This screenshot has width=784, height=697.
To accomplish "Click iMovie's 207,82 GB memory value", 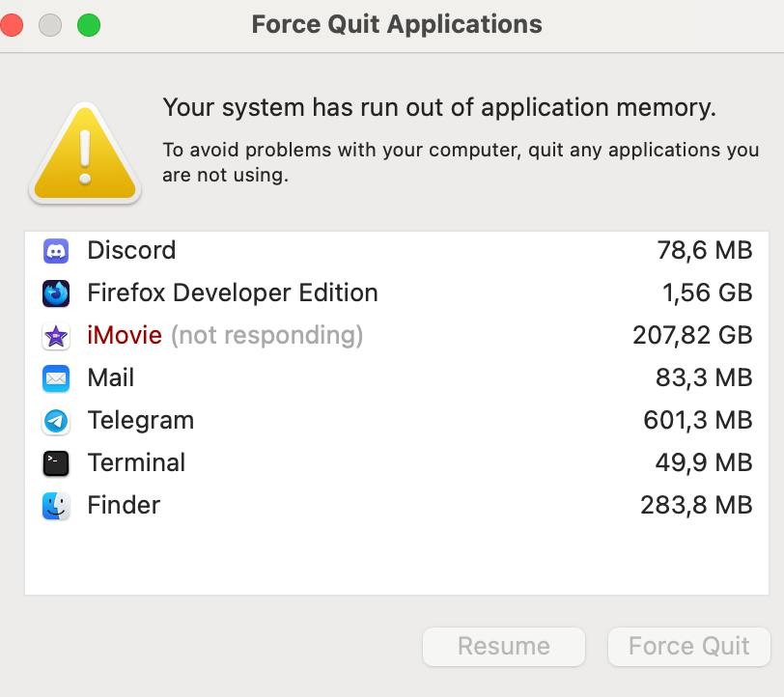I will click(x=692, y=336).
